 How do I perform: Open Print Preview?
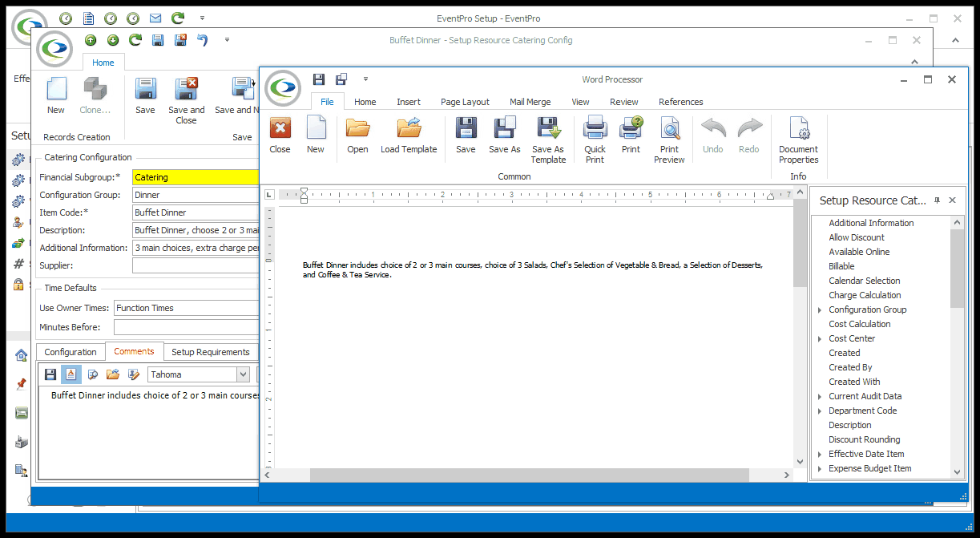coord(670,140)
